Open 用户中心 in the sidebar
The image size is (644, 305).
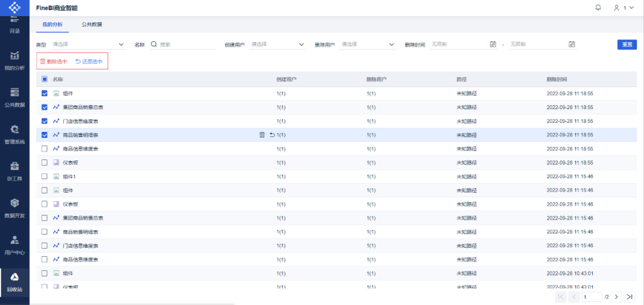coord(14,245)
